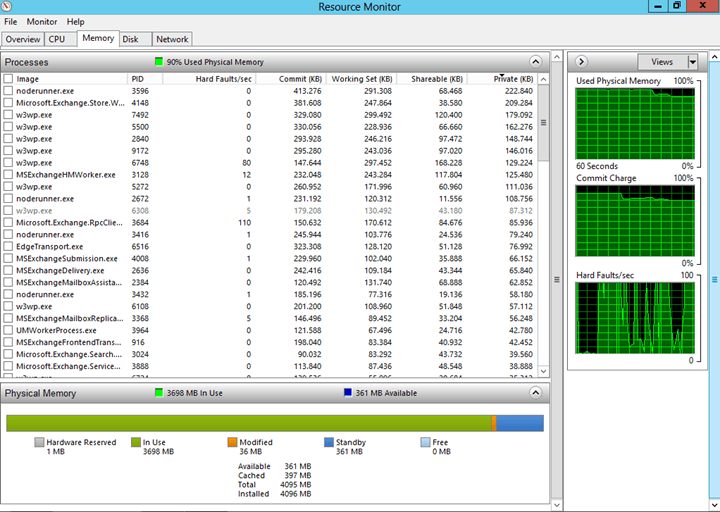The width and height of the screenshot is (720, 512).
Task: Click the green In Use legend square
Action: pyautogui.click(x=136, y=442)
